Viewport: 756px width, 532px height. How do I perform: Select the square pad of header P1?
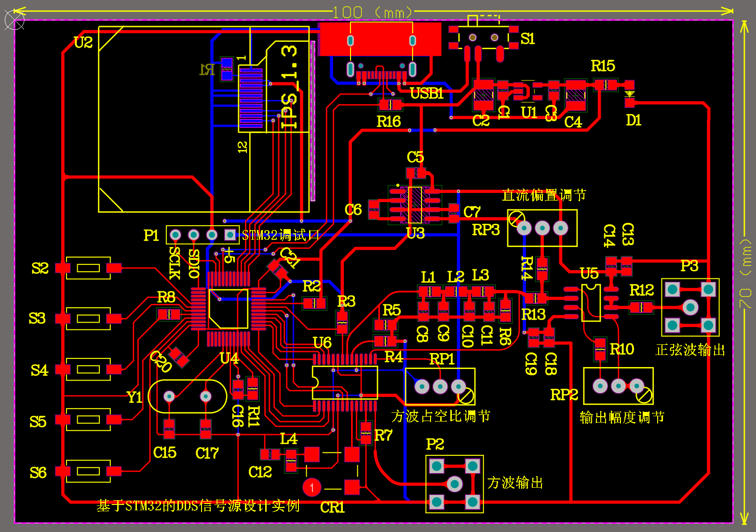pyautogui.click(x=230, y=235)
